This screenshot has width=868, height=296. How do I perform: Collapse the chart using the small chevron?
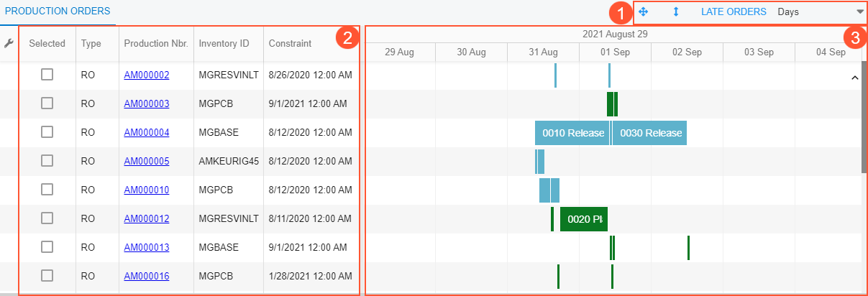click(855, 76)
